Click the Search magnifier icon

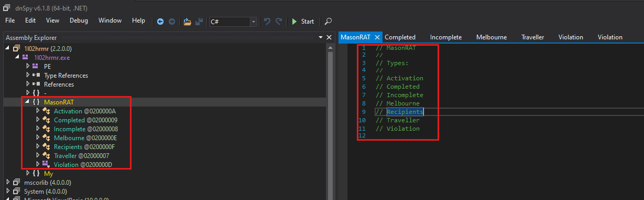coord(328,22)
